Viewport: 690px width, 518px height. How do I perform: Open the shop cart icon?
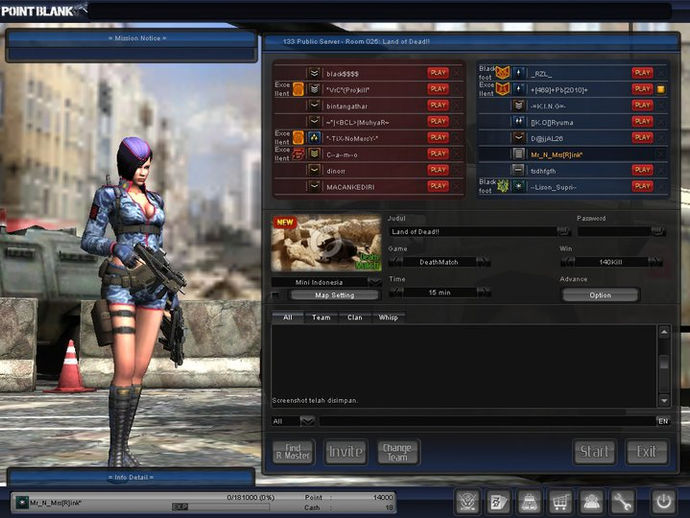tap(560, 501)
